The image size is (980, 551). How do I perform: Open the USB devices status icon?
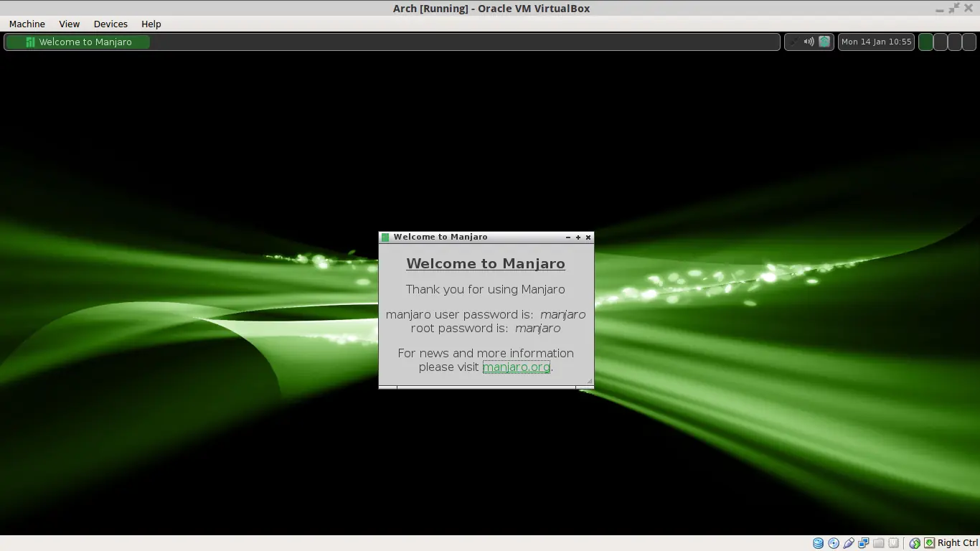pos(849,543)
